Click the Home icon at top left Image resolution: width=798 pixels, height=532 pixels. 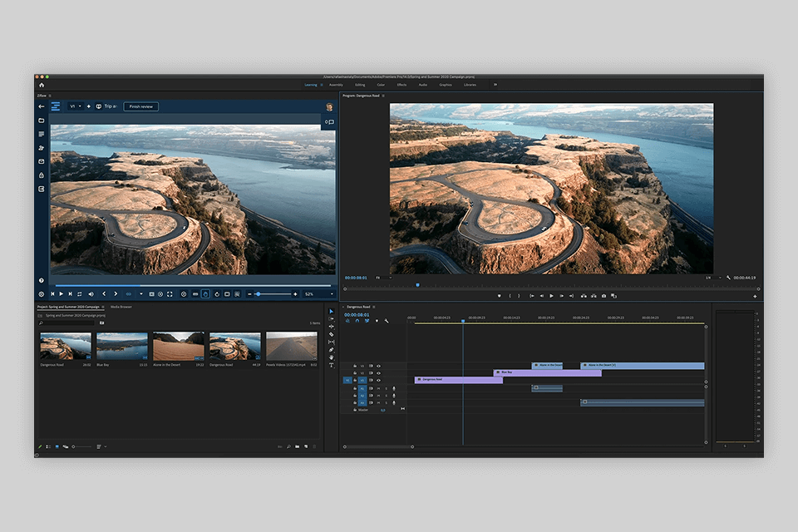point(42,85)
